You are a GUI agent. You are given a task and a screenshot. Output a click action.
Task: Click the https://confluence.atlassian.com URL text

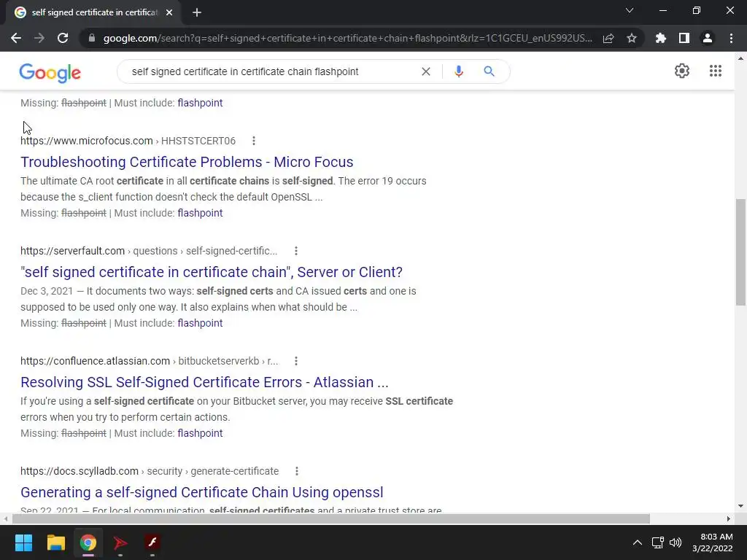(x=96, y=361)
